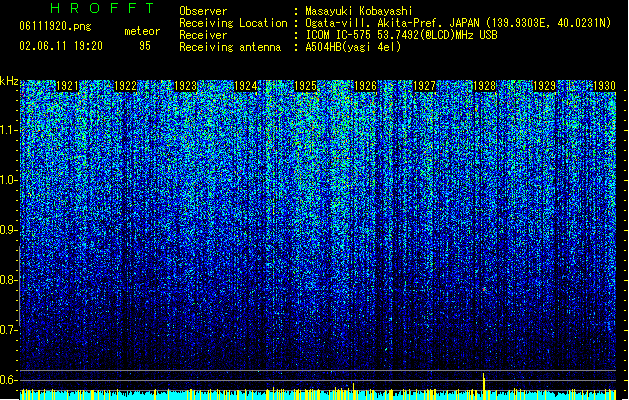
Task: Click the 1926 time marker
Action: click(x=365, y=86)
